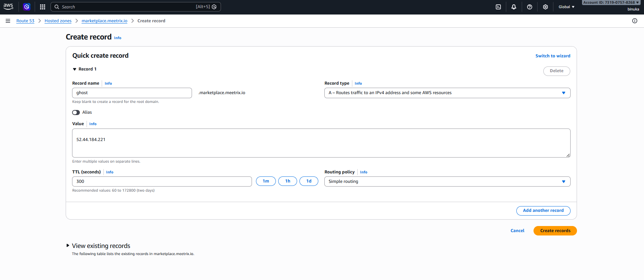This screenshot has height=280, width=644.
Task: Open the side navigation hamburger menu
Action: [8, 21]
